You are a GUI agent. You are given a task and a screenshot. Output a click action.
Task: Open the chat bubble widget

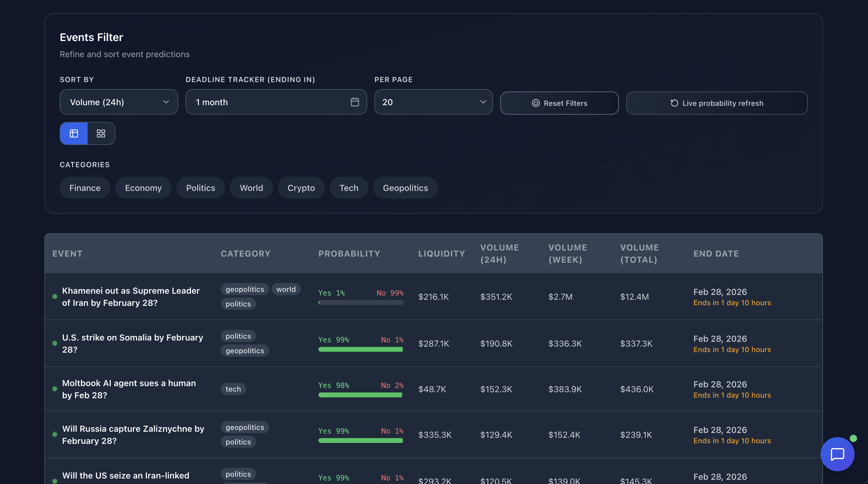(838, 454)
